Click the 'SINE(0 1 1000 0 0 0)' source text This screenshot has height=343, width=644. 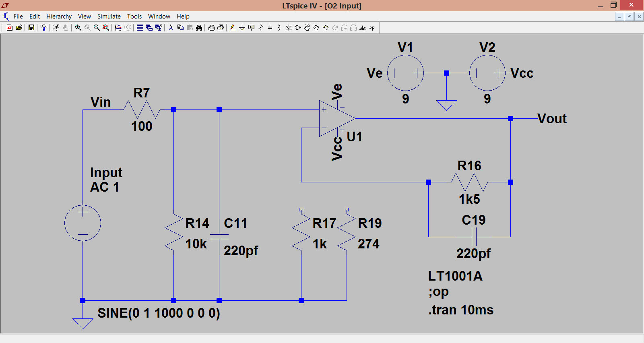point(159,313)
